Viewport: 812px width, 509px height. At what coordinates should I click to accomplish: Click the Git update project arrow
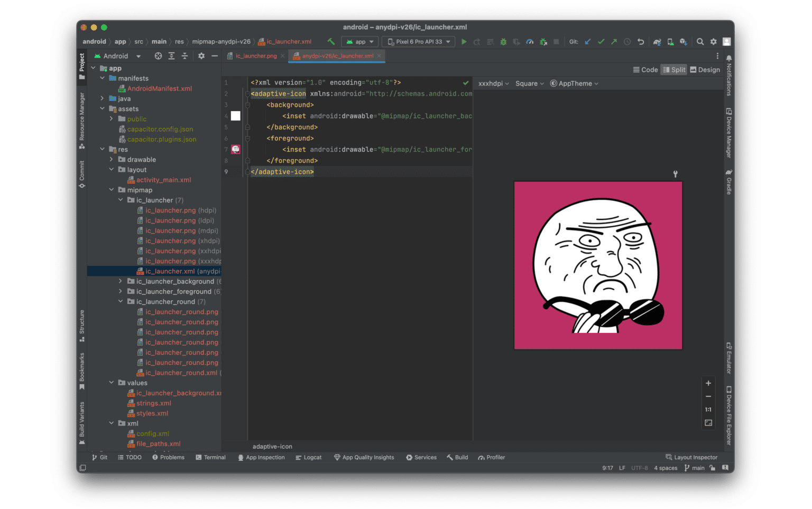coord(588,42)
